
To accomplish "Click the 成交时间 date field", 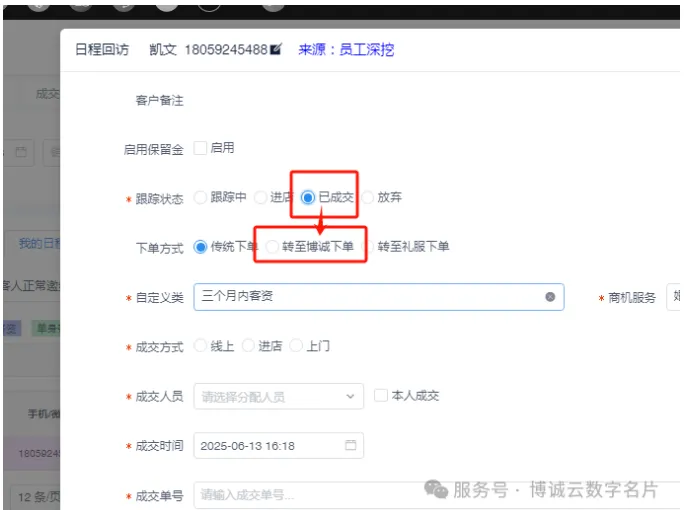I will click(270, 446).
